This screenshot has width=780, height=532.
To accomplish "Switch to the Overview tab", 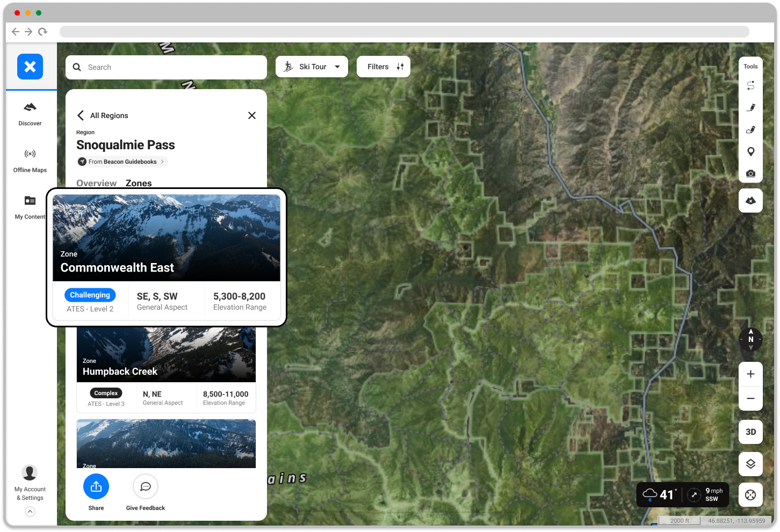I will click(97, 183).
